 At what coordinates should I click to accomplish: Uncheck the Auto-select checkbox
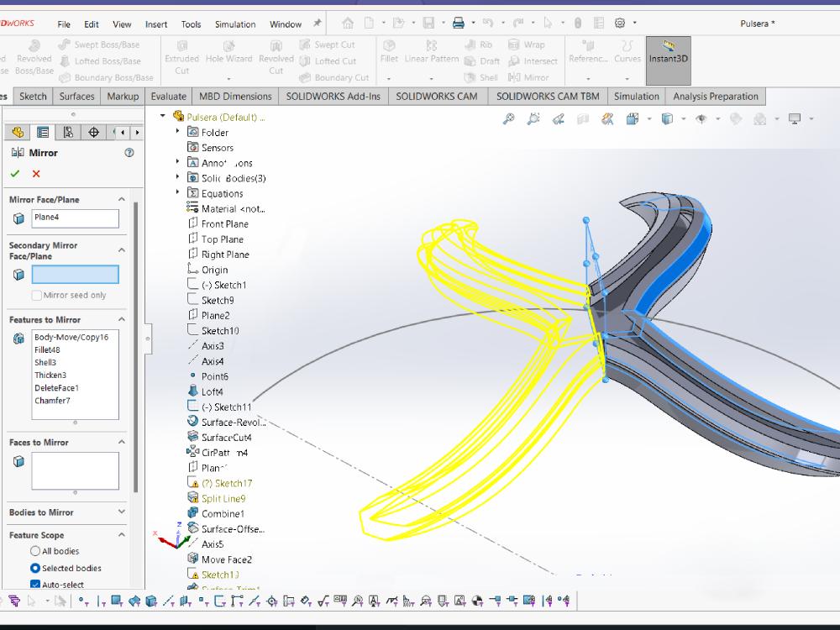(35, 585)
